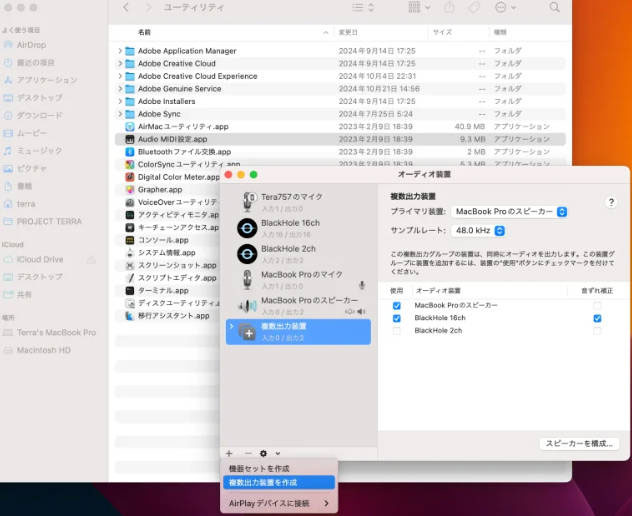Click the Finder share icon
Viewport: 632px width, 516px height.
(x=449, y=7)
